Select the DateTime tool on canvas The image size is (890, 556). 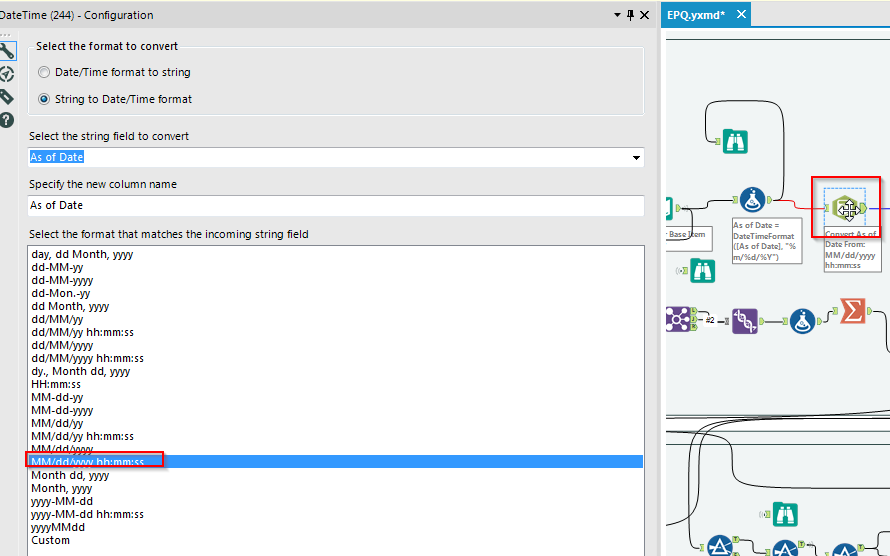pyautogui.click(x=847, y=208)
